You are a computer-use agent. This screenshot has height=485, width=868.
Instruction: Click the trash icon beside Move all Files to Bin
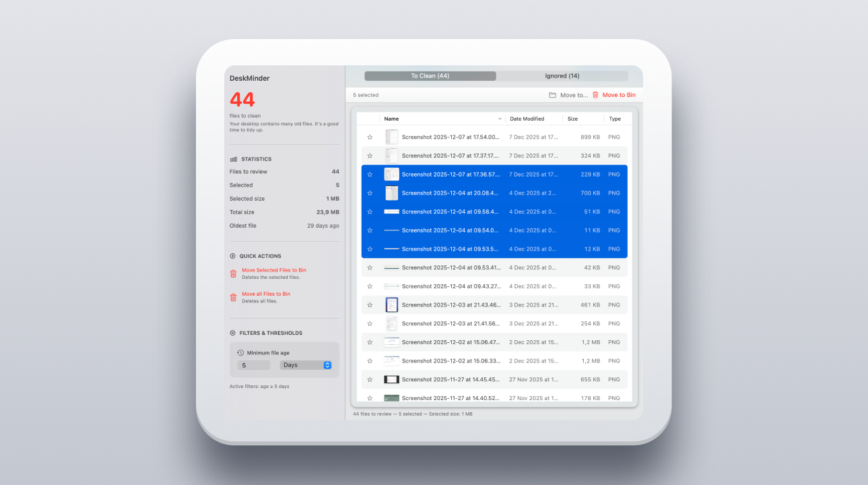click(x=234, y=296)
